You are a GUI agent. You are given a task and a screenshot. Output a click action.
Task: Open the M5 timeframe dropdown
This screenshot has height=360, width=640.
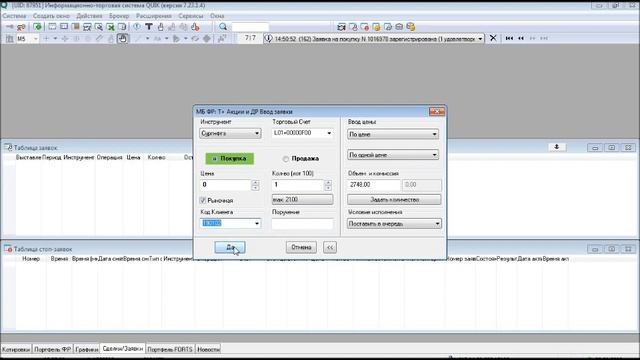[36, 38]
